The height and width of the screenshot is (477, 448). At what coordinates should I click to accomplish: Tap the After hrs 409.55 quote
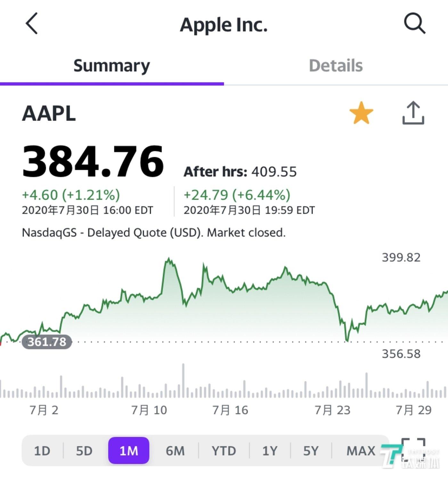point(240,172)
